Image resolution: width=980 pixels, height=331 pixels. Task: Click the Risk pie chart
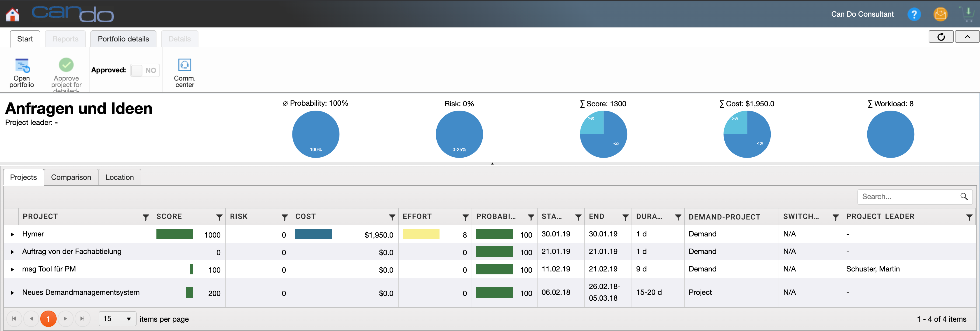click(x=459, y=134)
